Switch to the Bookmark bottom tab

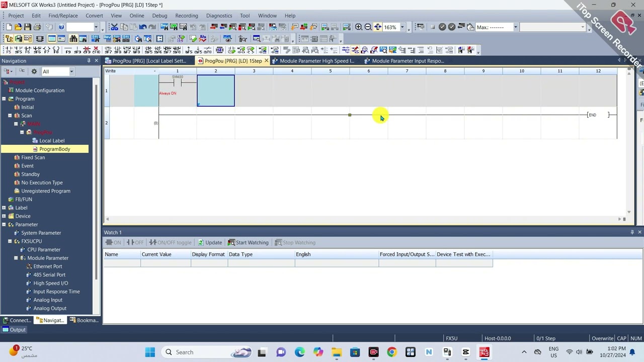point(84,320)
